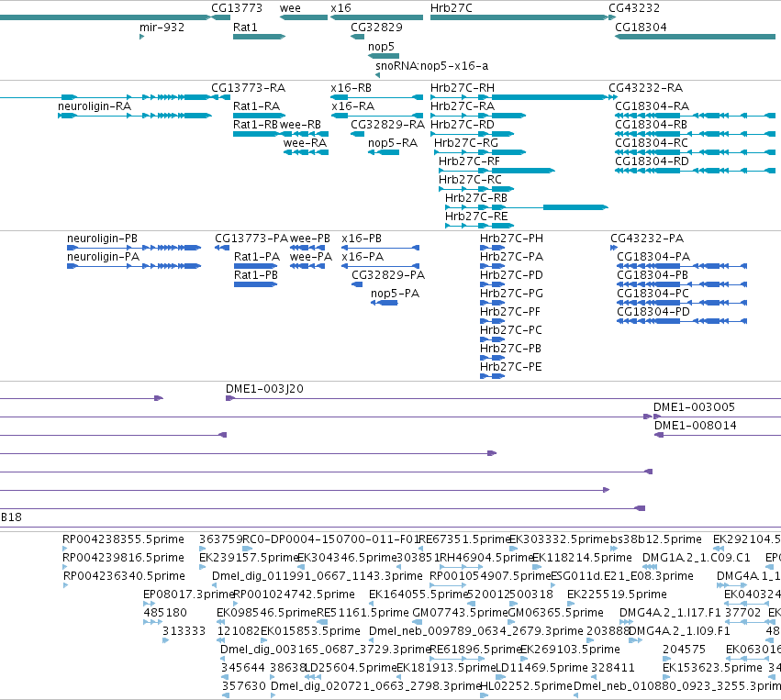Select protein neuroligin-PB
This screenshot has width=781, height=700.
point(102,239)
